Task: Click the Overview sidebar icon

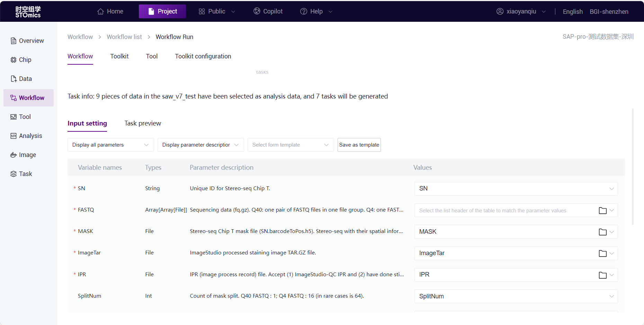Action: point(14,41)
